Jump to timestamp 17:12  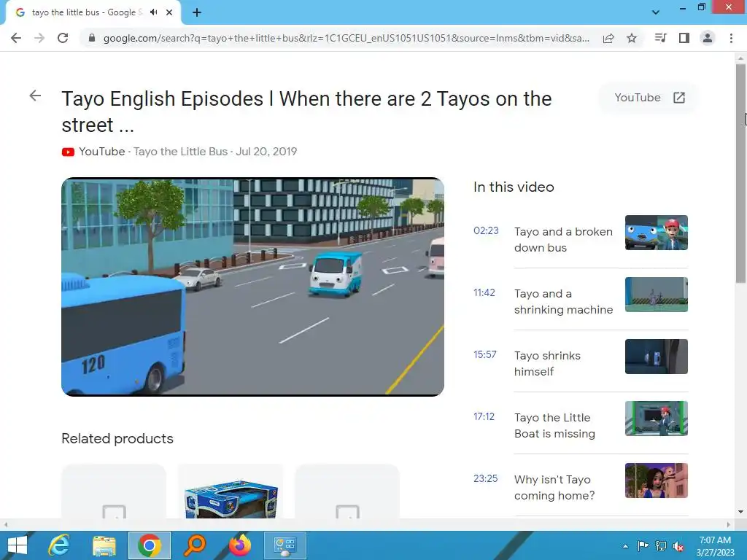coord(484,416)
